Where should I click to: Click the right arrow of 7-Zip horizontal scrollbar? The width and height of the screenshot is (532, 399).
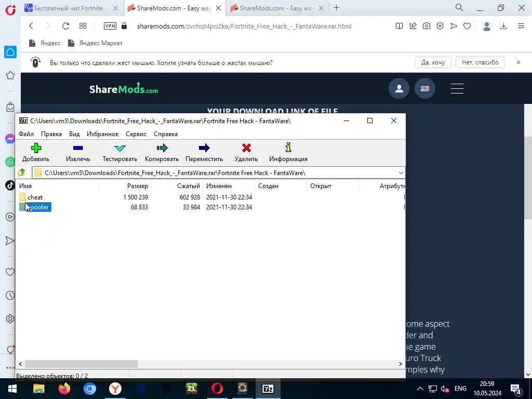[400, 364]
